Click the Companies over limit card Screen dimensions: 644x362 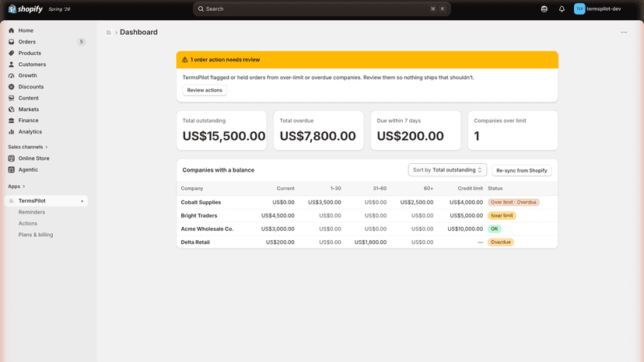coord(513,131)
